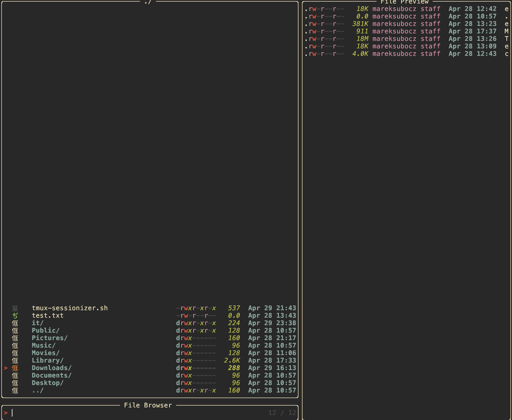Click the search prompt input at the bottom
The image size is (512, 420).
point(12,413)
